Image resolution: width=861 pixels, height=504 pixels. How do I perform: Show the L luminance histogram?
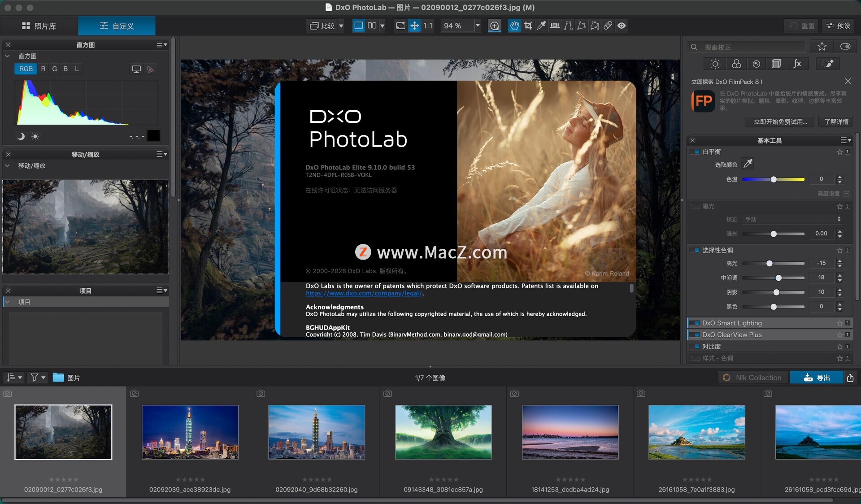click(77, 69)
